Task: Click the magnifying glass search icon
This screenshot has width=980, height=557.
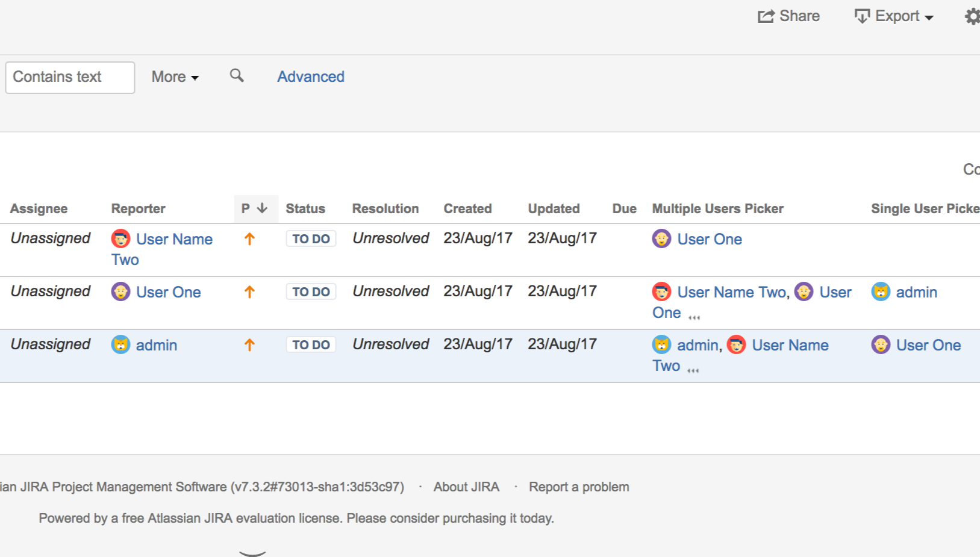Action: [x=237, y=76]
